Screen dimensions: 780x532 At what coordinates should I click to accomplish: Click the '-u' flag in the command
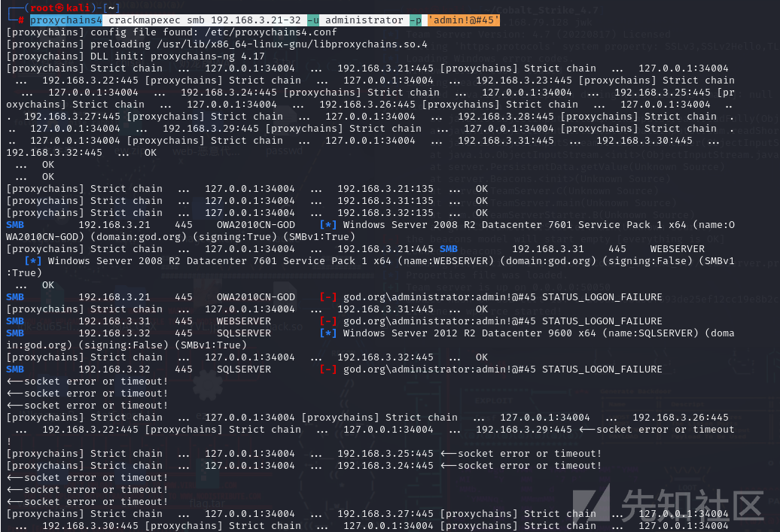tap(313, 20)
